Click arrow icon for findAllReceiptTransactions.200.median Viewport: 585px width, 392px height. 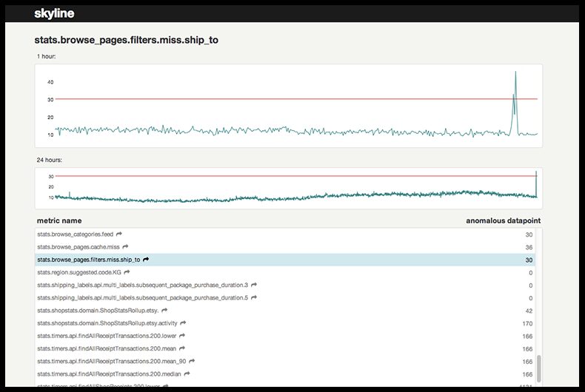pyautogui.click(x=187, y=374)
